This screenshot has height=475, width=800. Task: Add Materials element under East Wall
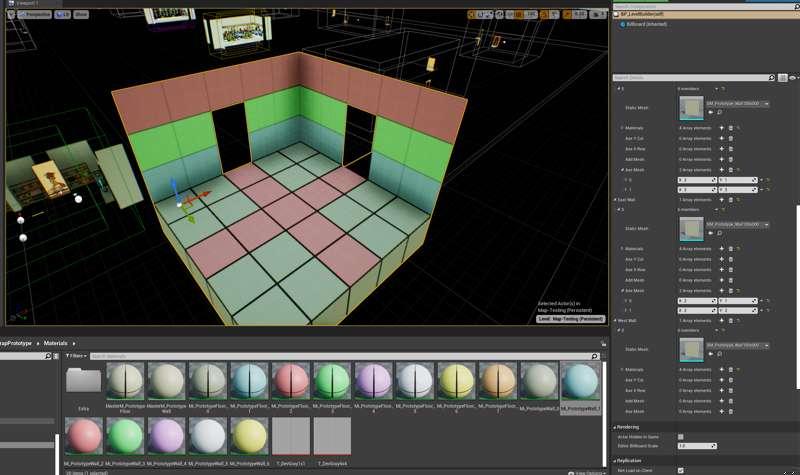pos(721,249)
